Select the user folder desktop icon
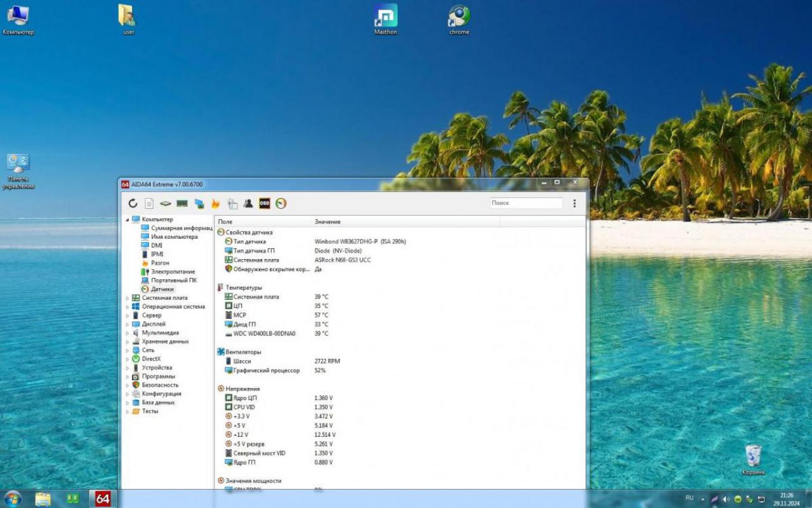 (x=128, y=20)
